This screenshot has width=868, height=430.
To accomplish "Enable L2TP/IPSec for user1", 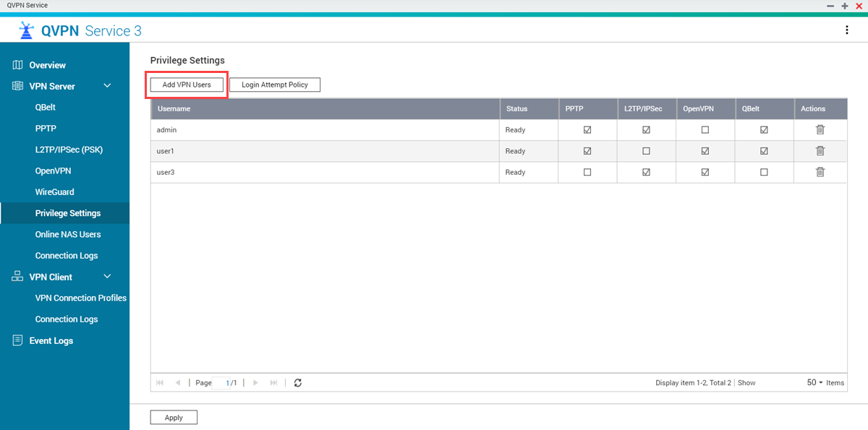I will point(646,151).
